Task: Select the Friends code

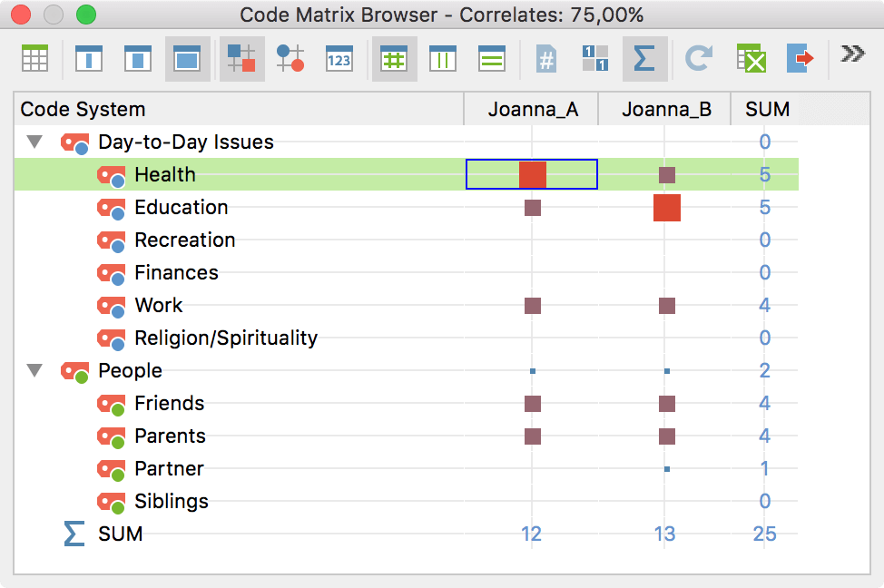Action: pyautogui.click(x=169, y=404)
